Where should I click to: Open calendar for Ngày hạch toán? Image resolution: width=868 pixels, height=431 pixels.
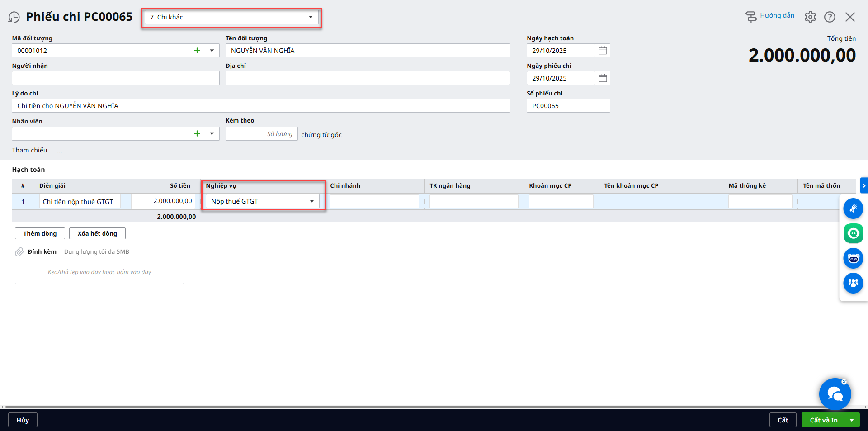(x=603, y=51)
